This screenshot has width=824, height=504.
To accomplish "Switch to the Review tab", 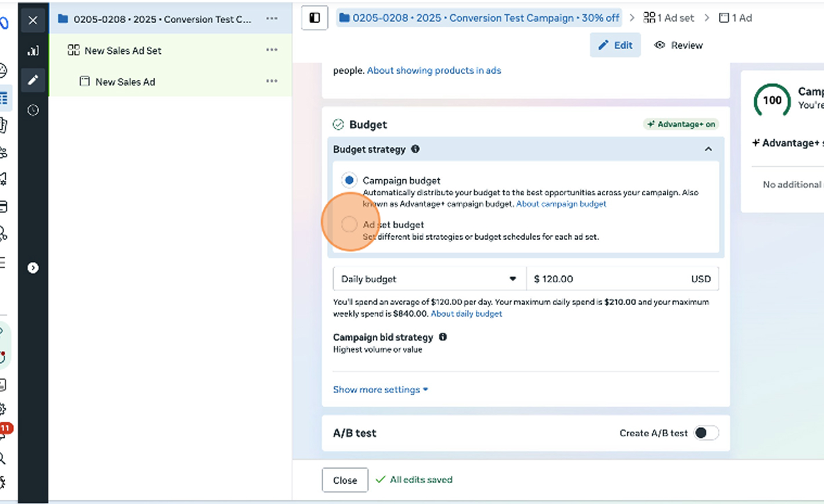I will 678,45.
